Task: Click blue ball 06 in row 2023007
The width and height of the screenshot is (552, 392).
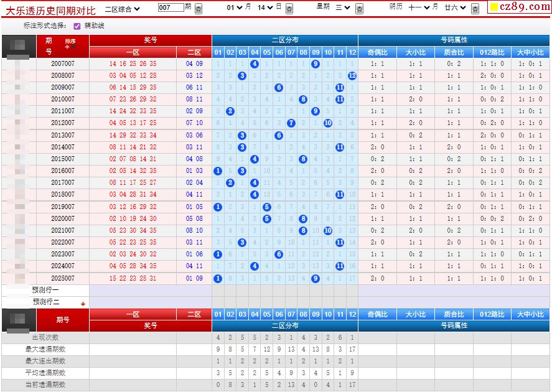Action: click(279, 254)
